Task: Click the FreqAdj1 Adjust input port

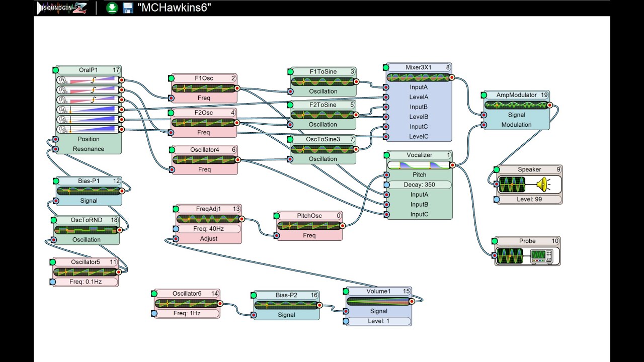Action: (x=175, y=239)
